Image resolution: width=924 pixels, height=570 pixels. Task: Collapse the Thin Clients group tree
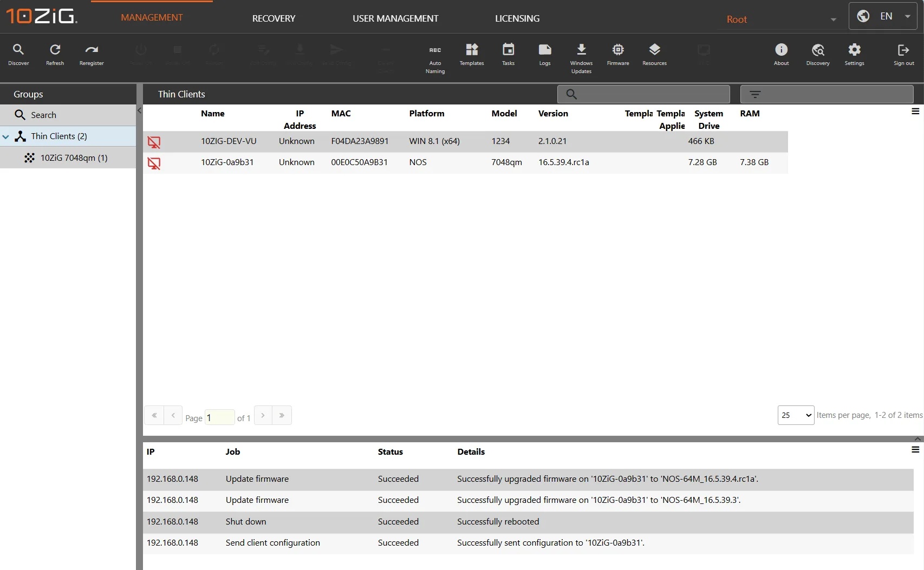[6, 137]
